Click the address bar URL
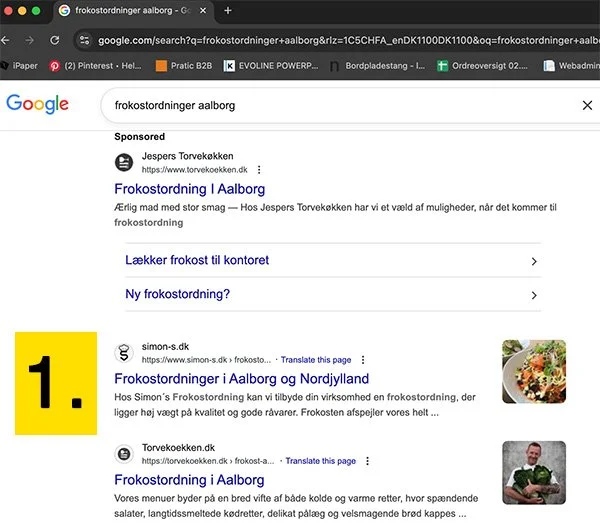Viewport: 600px width, 523px height. point(348,40)
